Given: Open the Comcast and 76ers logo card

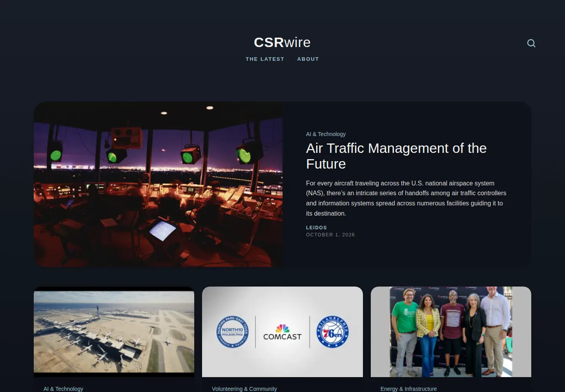Looking at the screenshot, I should coord(282,332).
